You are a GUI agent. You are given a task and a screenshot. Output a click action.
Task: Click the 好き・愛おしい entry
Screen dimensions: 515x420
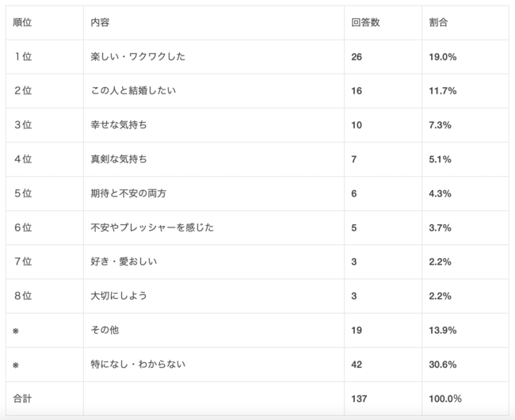tap(124, 262)
